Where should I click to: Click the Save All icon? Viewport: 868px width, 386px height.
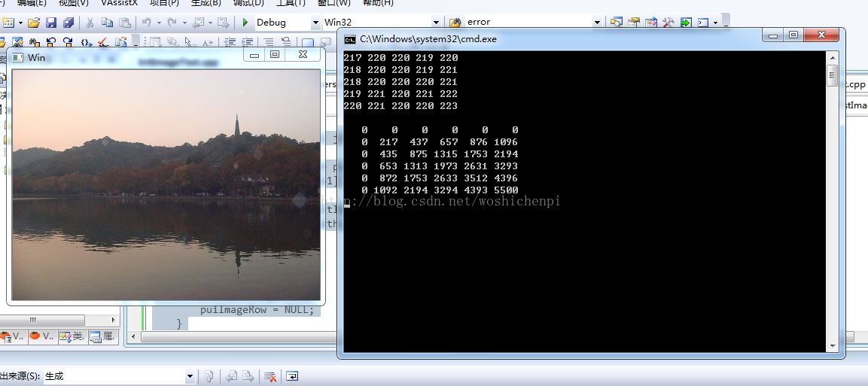[x=69, y=23]
